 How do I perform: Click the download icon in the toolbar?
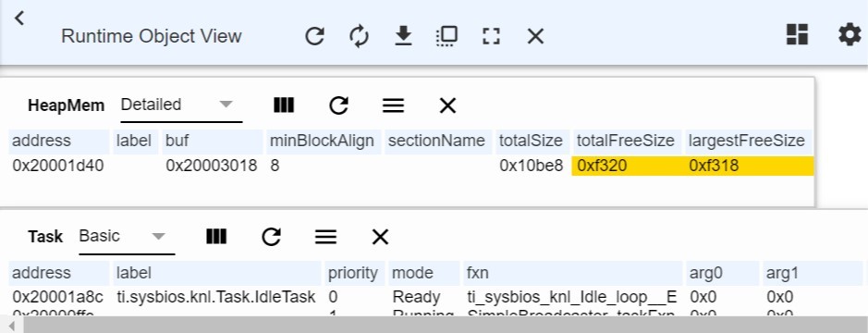coord(404,37)
